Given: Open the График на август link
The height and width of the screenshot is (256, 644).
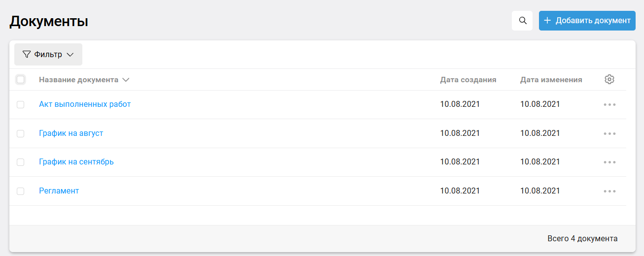Looking at the screenshot, I should (x=71, y=133).
